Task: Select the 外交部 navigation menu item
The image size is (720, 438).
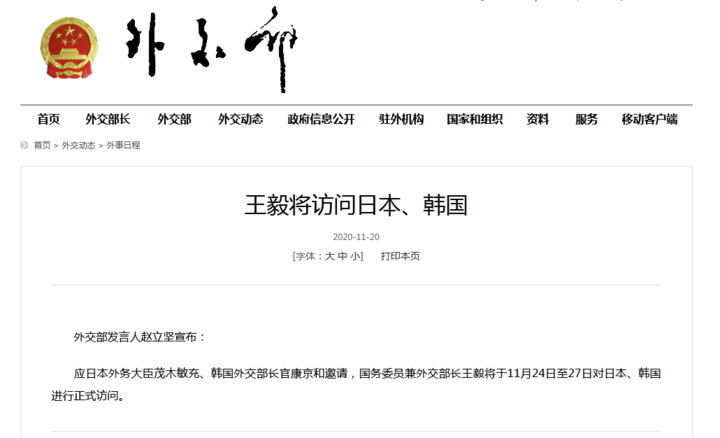Action: point(174,119)
